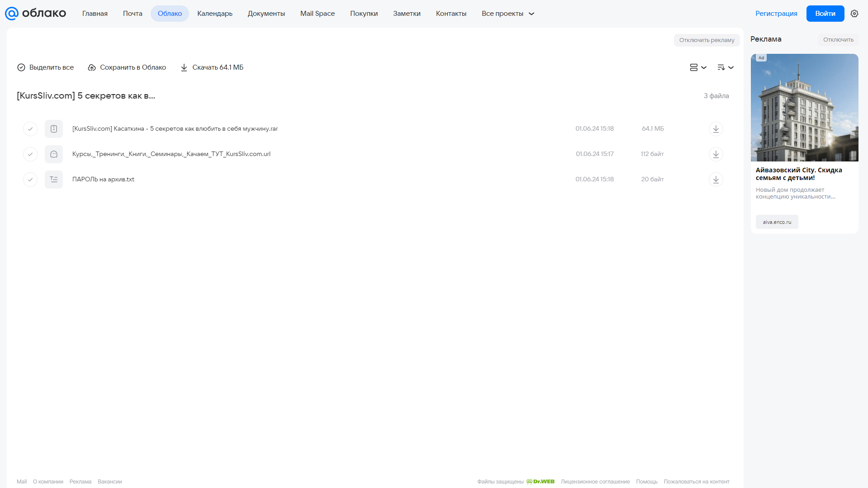Image resolution: width=868 pixels, height=488 pixels.
Task: Download the KursSliv.com.url file
Action: 716,154
